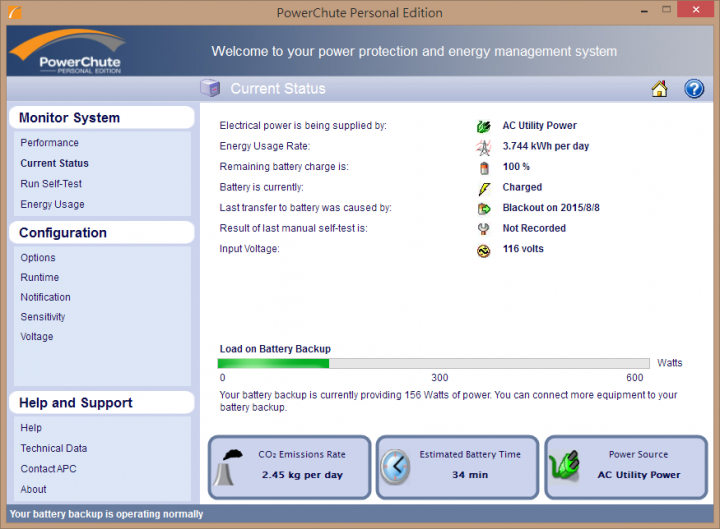Open the blue Help question mark icon

point(694,89)
